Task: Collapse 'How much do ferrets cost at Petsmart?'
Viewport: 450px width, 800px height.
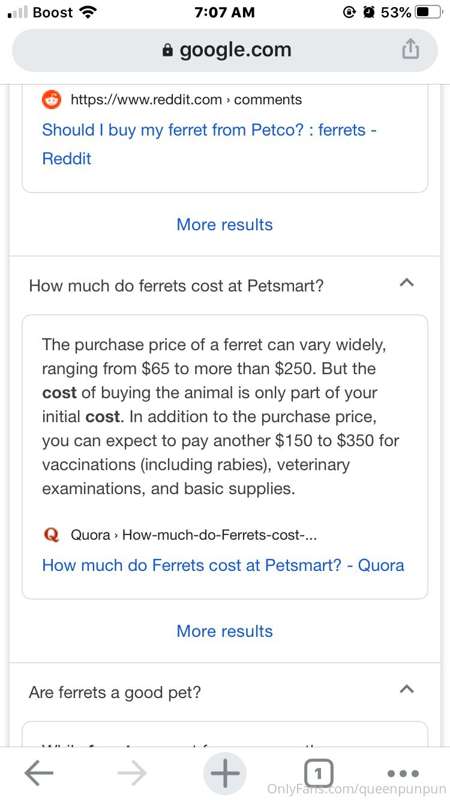Action: click(x=406, y=282)
